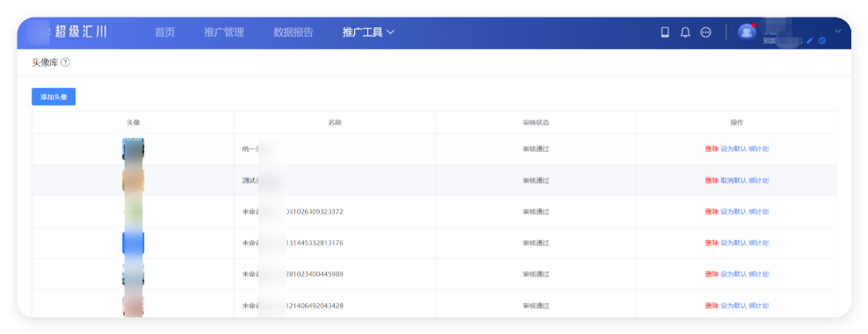Click 绑计划 for avatar ending 131445332813176

[x=758, y=243]
